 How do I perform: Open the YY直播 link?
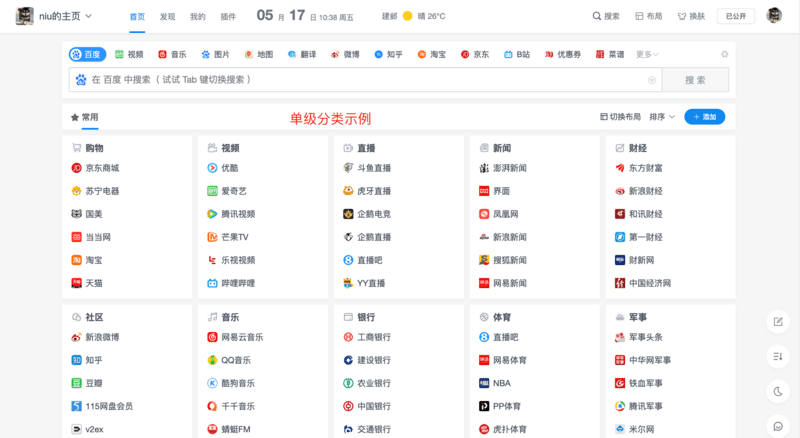pos(364,283)
